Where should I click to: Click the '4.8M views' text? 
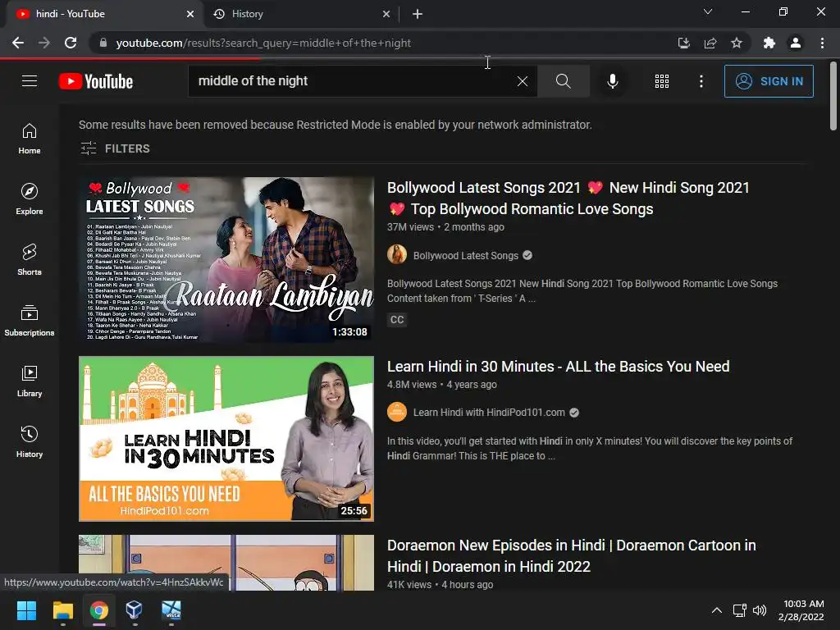click(x=412, y=385)
